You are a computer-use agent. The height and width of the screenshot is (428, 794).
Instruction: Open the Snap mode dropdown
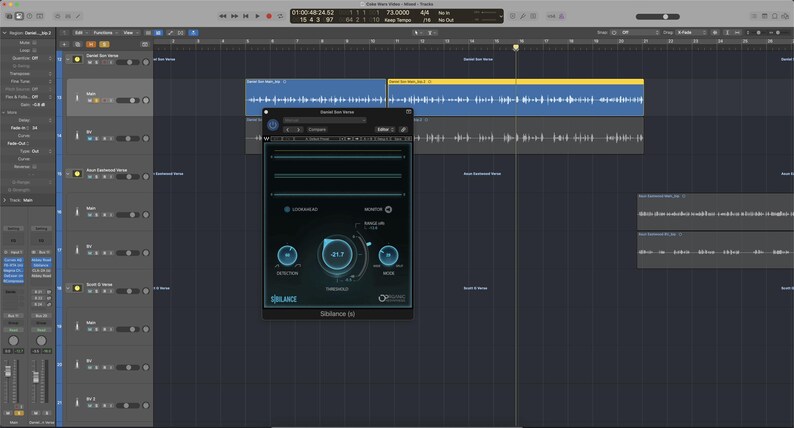click(640, 32)
